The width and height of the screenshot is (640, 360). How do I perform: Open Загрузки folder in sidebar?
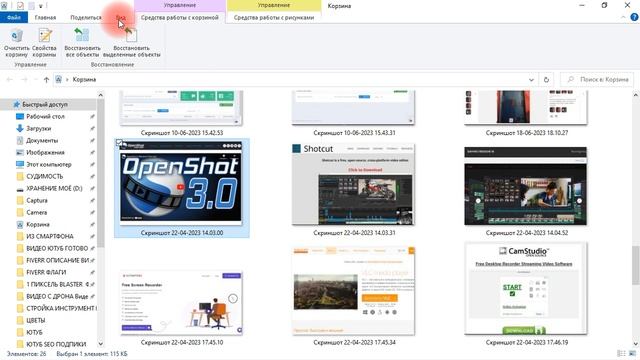[38, 128]
